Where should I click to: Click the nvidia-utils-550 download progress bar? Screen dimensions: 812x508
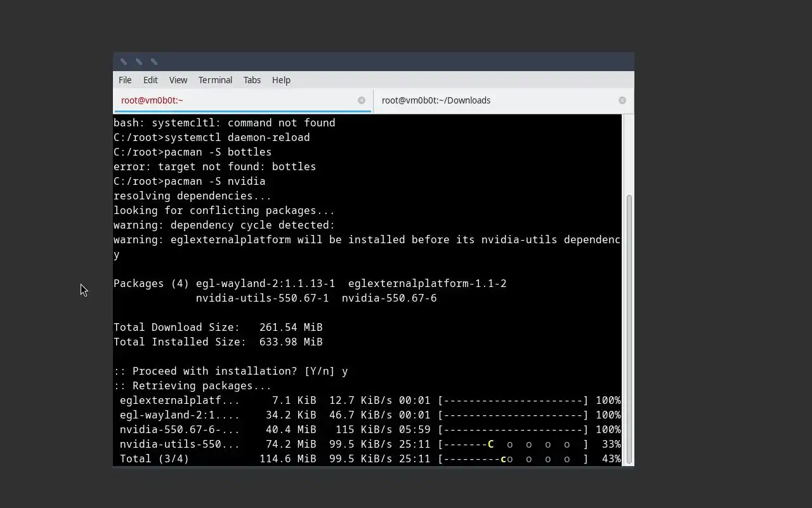[x=513, y=444]
